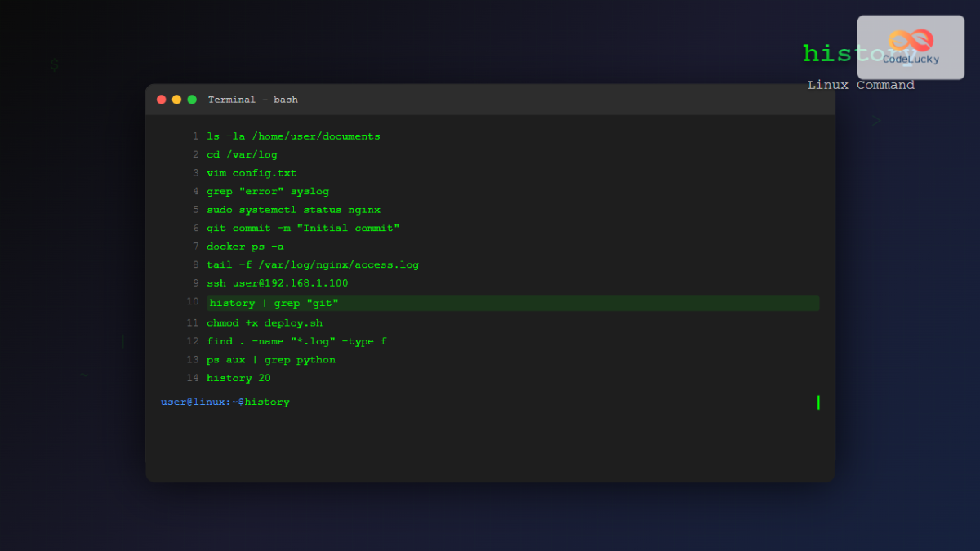The image size is (980, 551).
Task: Select the docker ps -a history line
Action: [x=245, y=246]
